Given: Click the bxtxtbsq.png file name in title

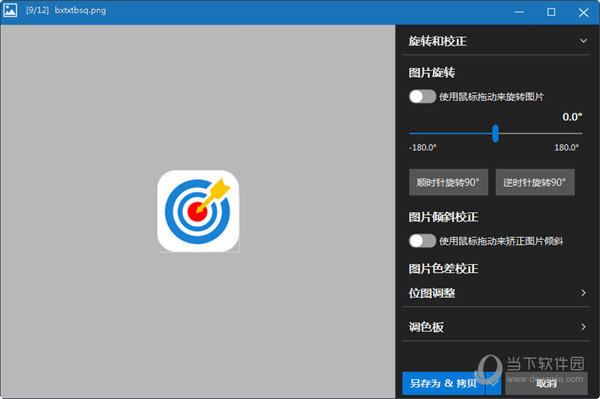Looking at the screenshot, I should (x=80, y=10).
